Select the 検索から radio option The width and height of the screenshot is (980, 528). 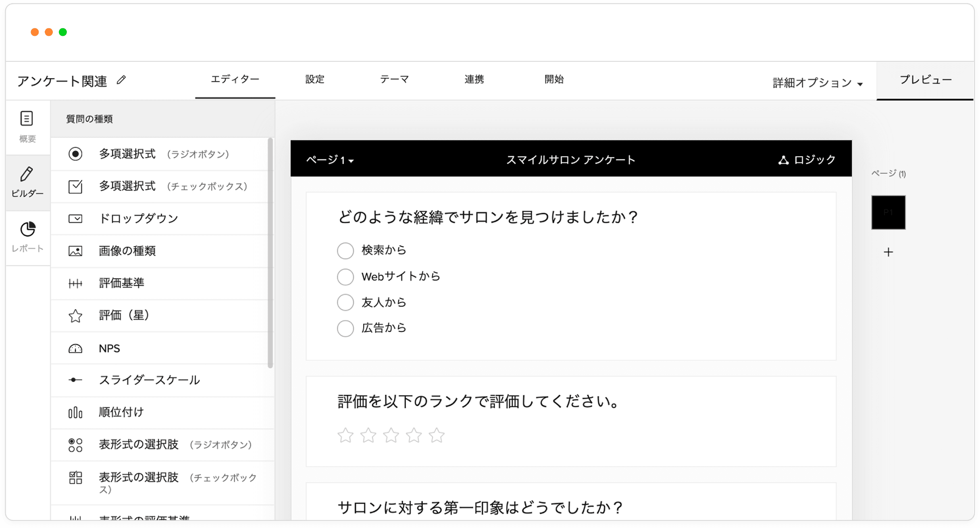point(345,250)
